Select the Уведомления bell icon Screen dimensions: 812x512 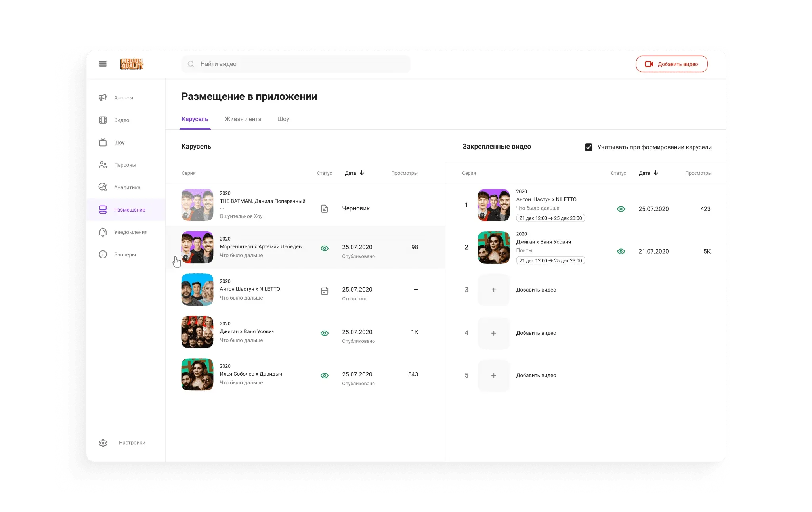(103, 232)
